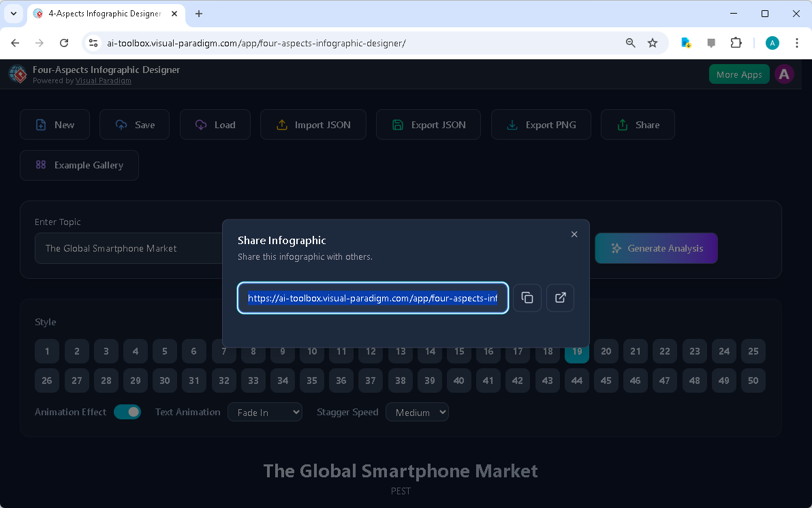Viewport: 812px width, 508px height.
Task: Click the Load icon
Action: pos(200,124)
